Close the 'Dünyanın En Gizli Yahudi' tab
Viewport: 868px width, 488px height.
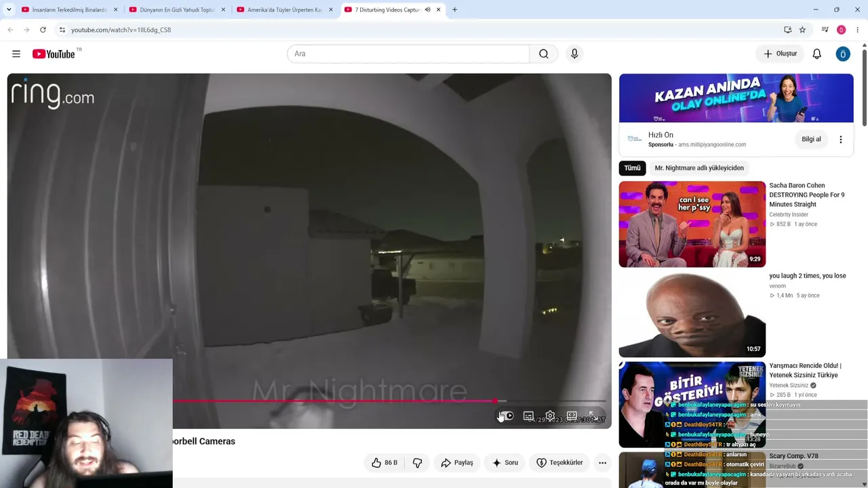(223, 9)
